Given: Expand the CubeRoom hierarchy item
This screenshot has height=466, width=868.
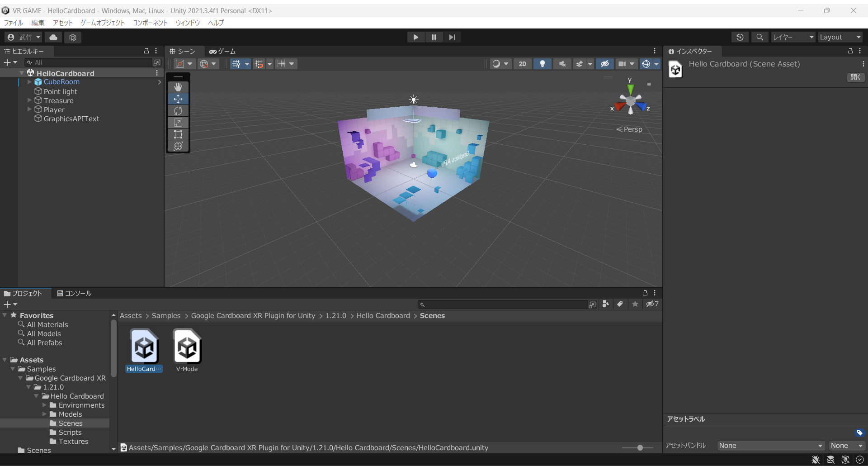Looking at the screenshot, I should point(29,82).
